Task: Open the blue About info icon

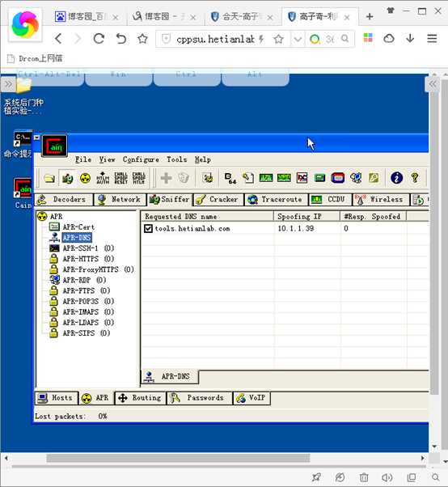Action: pyautogui.click(x=396, y=178)
